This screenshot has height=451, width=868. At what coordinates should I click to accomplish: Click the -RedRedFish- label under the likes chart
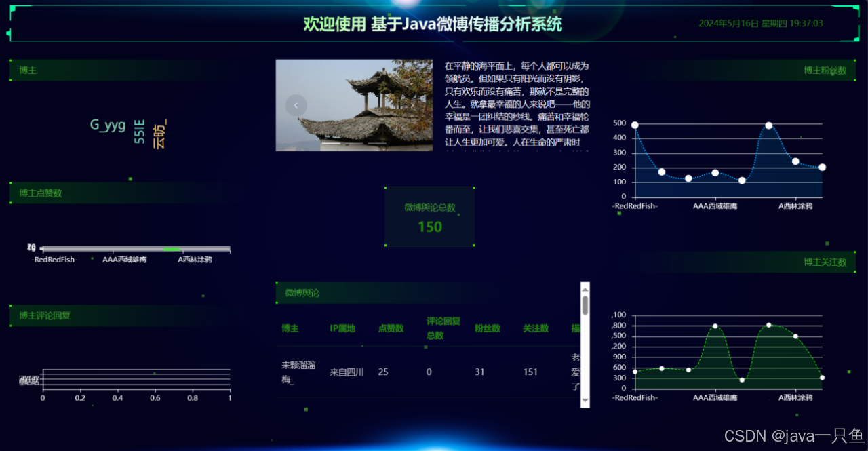[54, 260]
